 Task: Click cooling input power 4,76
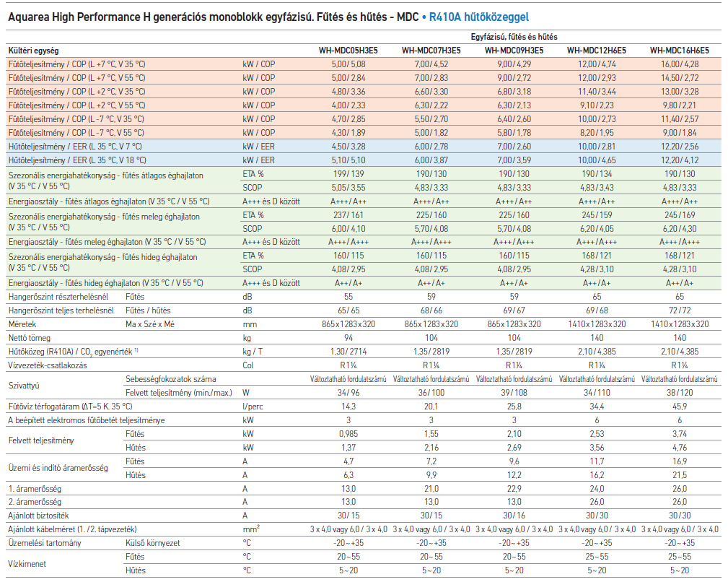(x=680, y=448)
